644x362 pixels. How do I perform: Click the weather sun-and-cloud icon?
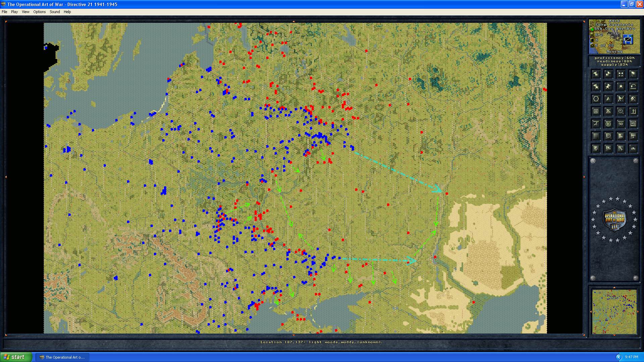[621, 136]
